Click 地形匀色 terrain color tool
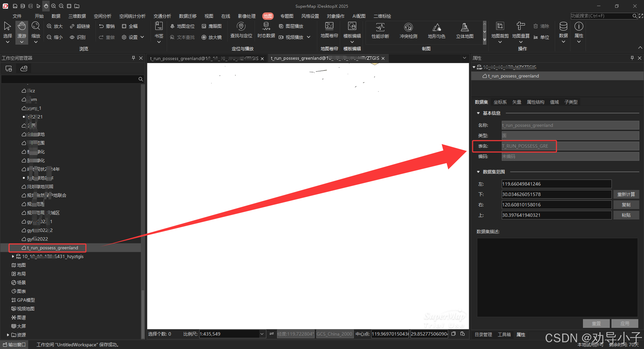Image resolution: width=644 pixels, height=349 pixels. coord(437,31)
